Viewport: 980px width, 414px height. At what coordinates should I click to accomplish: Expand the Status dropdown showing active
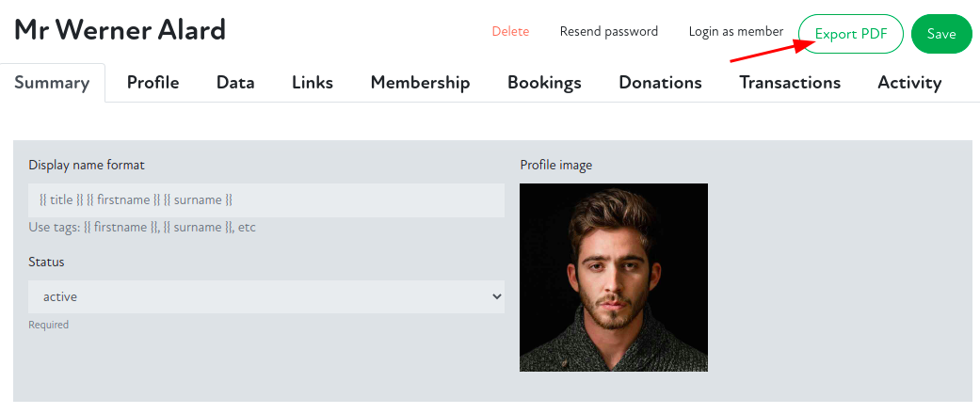click(266, 296)
